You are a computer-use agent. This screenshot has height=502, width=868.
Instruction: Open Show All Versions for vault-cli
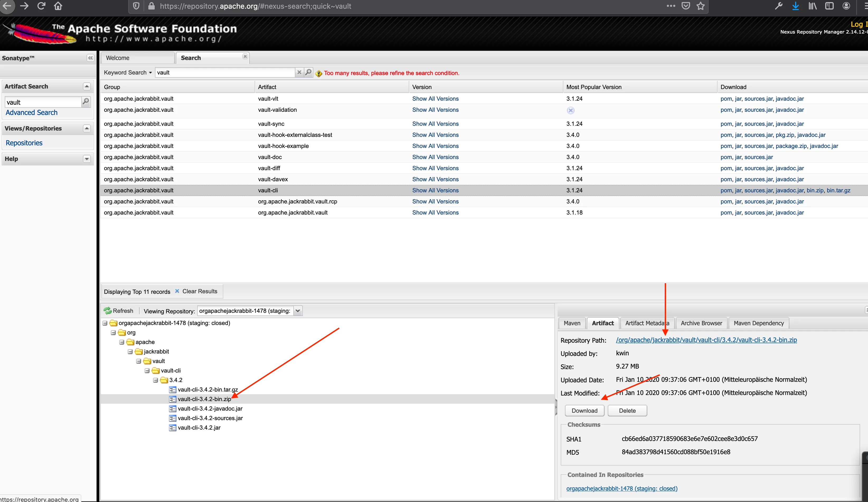pyautogui.click(x=435, y=190)
